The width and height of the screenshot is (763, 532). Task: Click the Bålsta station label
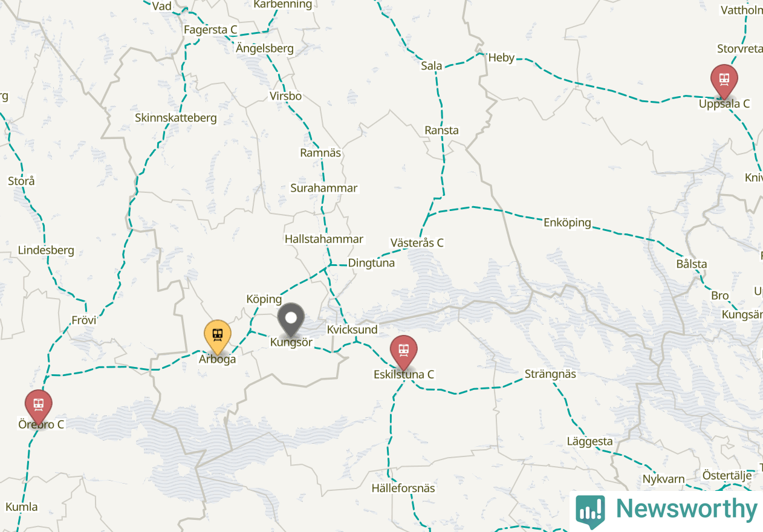692,264
